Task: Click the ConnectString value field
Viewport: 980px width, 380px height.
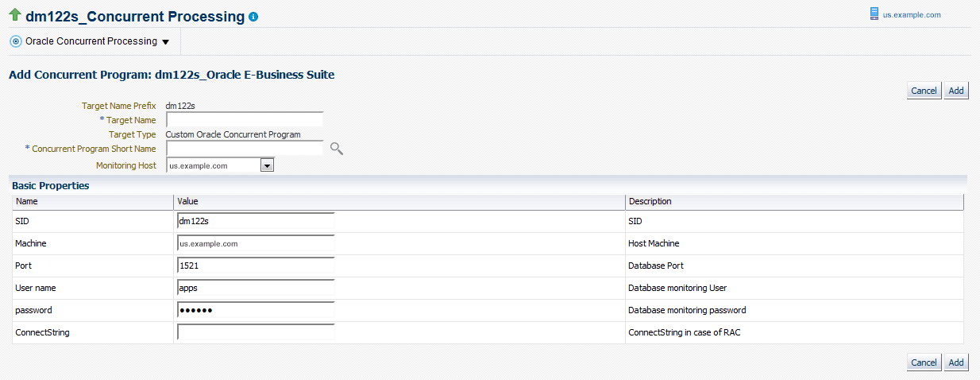Action: (x=256, y=332)
